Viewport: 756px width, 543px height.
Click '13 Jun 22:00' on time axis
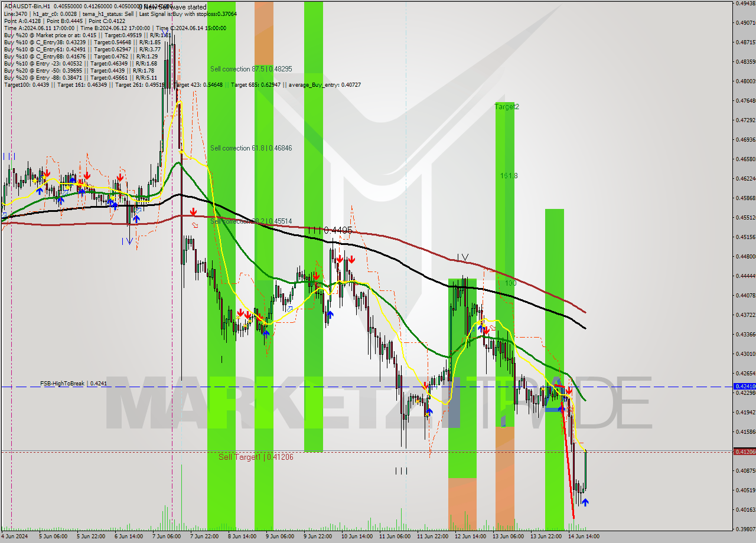(x=545, y=537)
